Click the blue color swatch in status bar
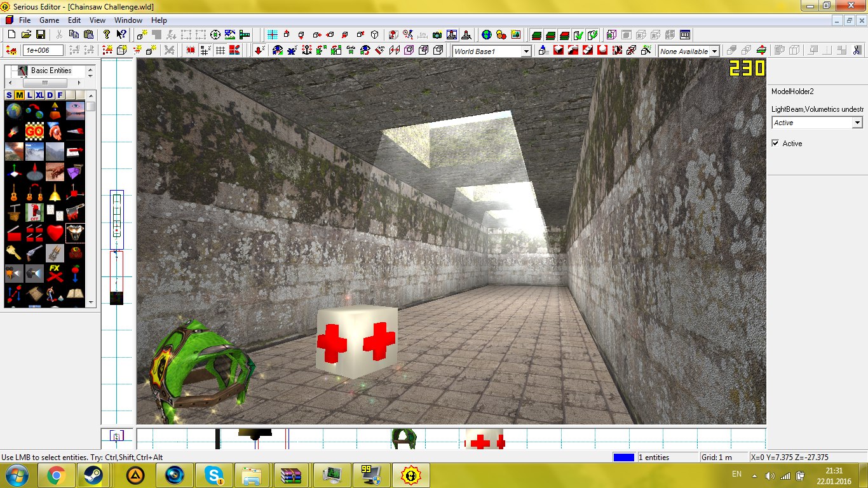 tap(624, 457)
